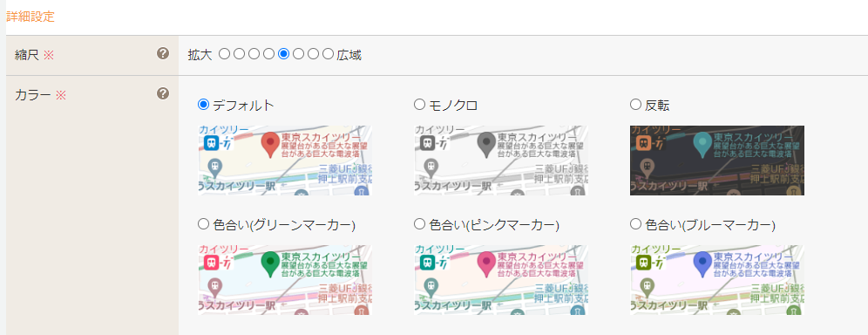Select the 反転 color radio button

[x=635, y=104]
